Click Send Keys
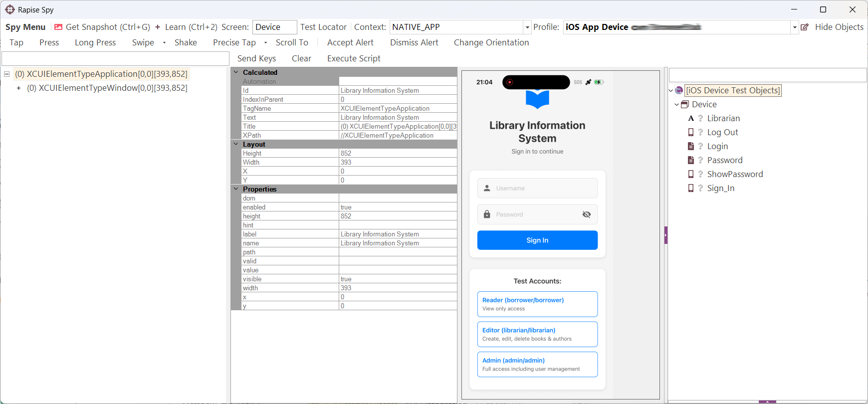The height and width of the screenshot is (404, 868). pos(256,58)
